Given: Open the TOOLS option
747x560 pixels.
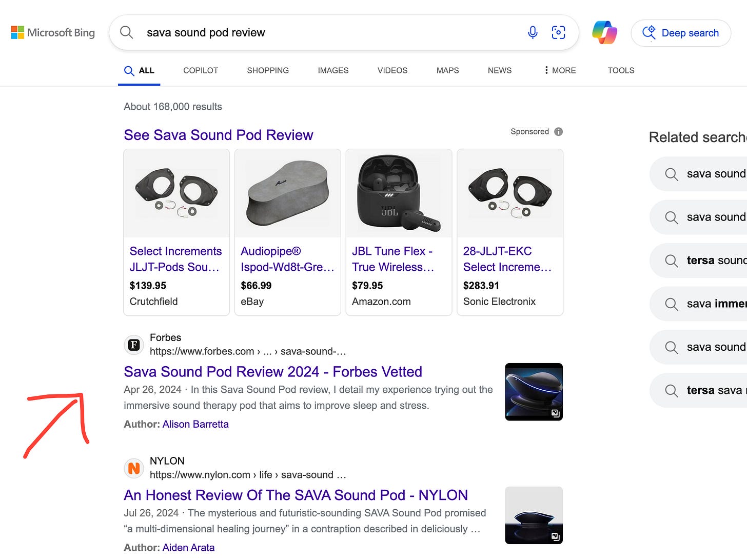Looking at the screenshot, I should 621,71.
